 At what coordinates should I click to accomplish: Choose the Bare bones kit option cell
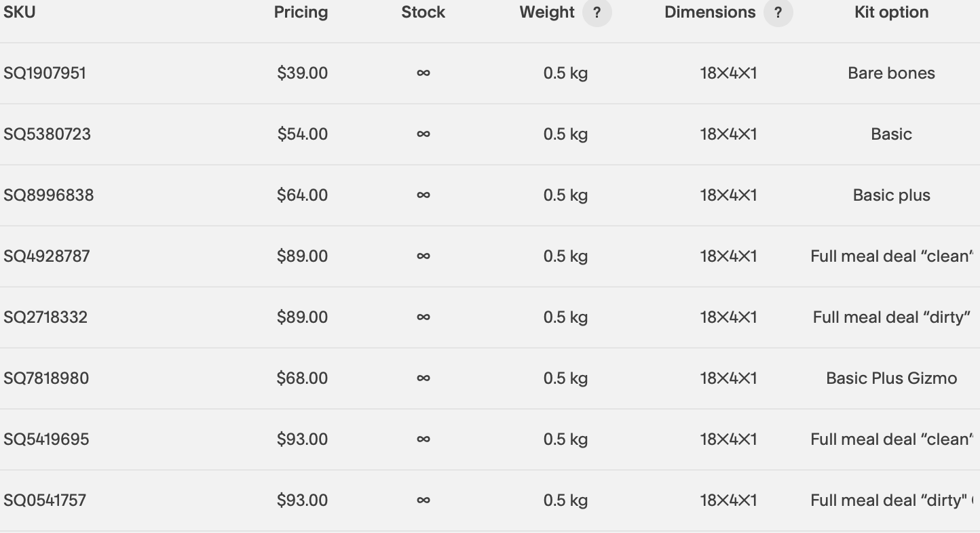(891, 73)
